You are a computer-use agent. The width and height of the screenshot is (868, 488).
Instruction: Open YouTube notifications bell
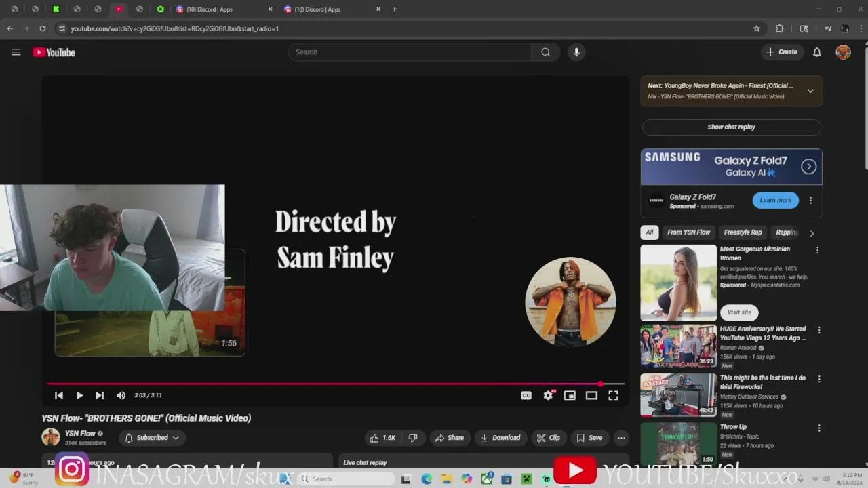coord(817,52)
